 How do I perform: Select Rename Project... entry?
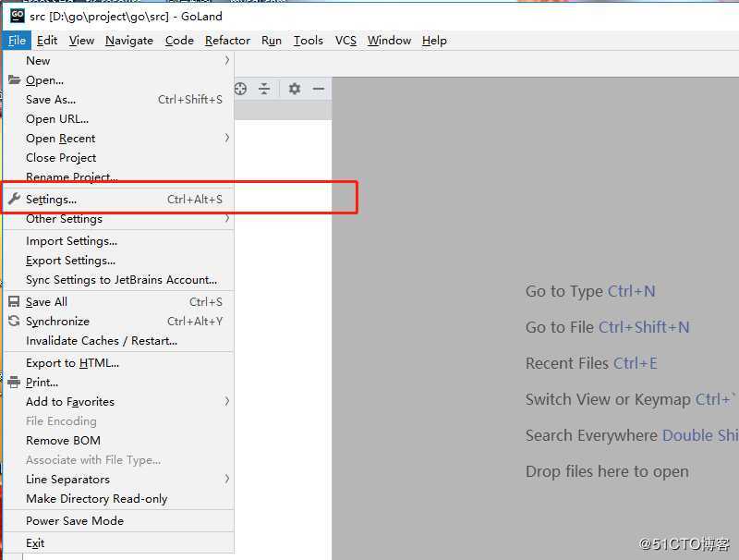tap(118, 177)
